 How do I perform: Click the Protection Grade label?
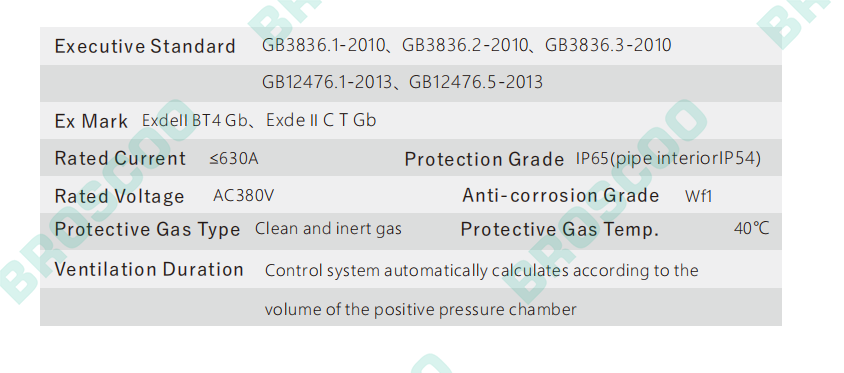pos(484,159)
